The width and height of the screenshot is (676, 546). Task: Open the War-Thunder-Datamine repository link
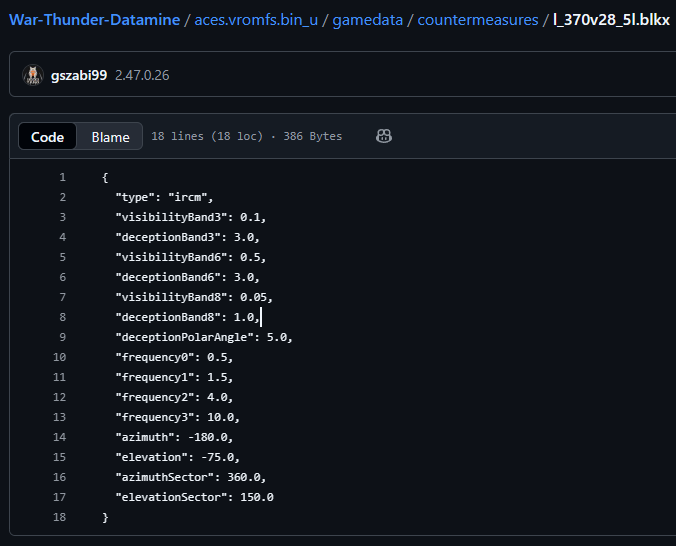tap(95, 20)
